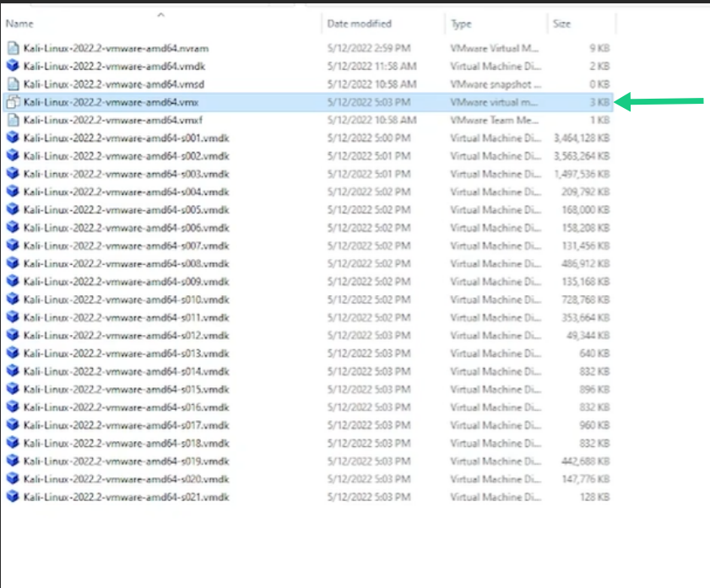Click the disk icon for s008.vmdk
The height and width of the screenshot is (588, 710).
point(14,264)
